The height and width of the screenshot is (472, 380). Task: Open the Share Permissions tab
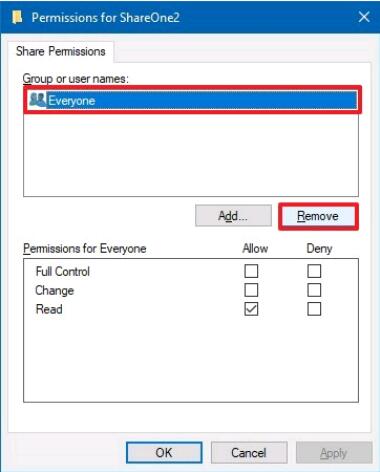[61, 52]
